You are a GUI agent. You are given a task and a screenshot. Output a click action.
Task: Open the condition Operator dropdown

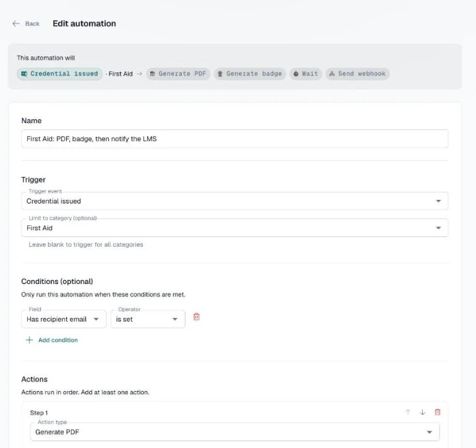pos(148,319)
